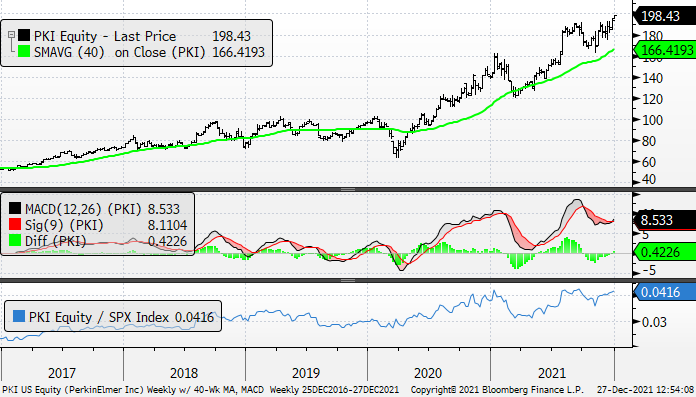Click the 60 price axis label
Screen dimensions: 696x397
[x=649, y=162]
